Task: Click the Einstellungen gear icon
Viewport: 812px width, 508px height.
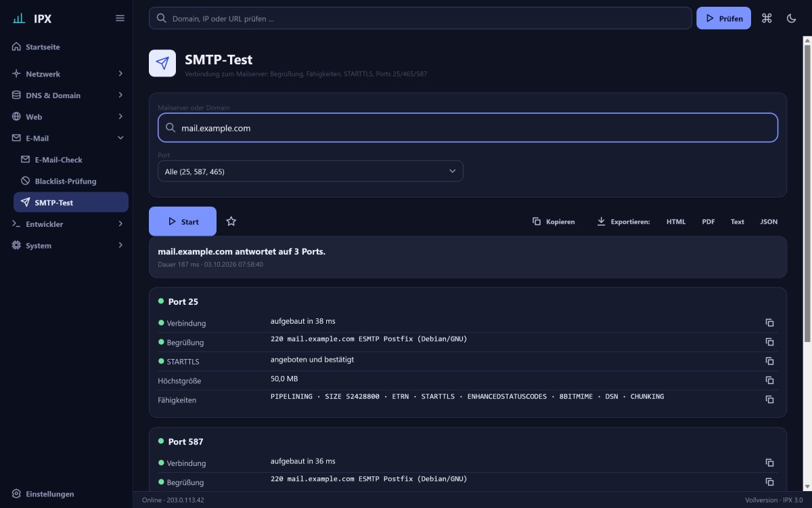Action: (x=16, y=494)
